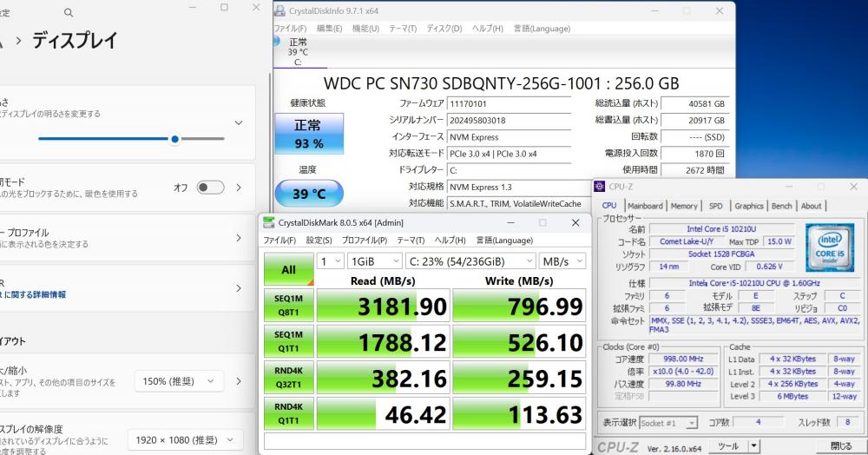Click the NVM Express interface field
This screenshot has width=868, height=455.
[x=510, y=136]
